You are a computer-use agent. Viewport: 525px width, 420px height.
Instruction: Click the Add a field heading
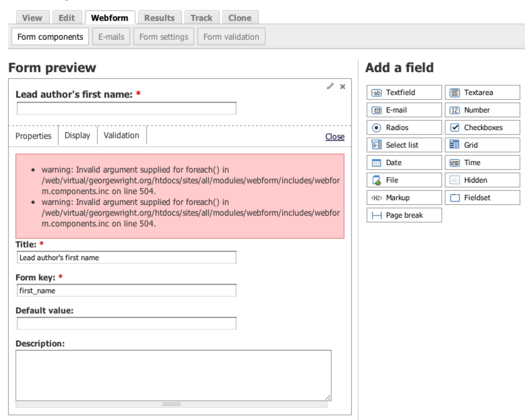(400, 68)
